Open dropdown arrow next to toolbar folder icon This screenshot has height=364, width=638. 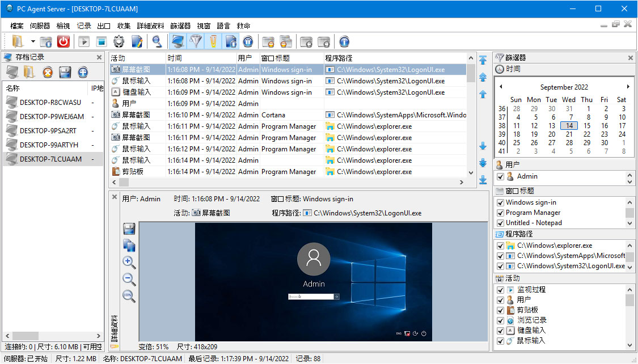click(x=33, y=41)
